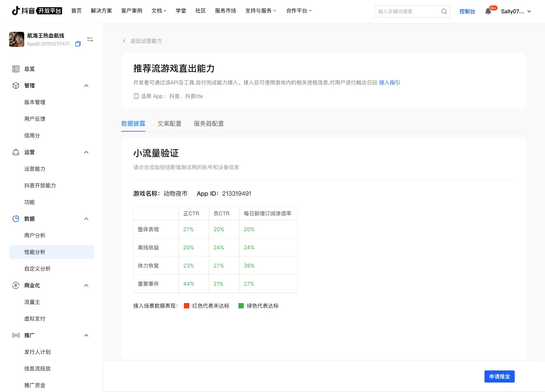The width and height of the screenshot is (545, 392).
Task: Click the red 未达标 legend swatch
Action: pyautogui.click(x=187, y=306)
